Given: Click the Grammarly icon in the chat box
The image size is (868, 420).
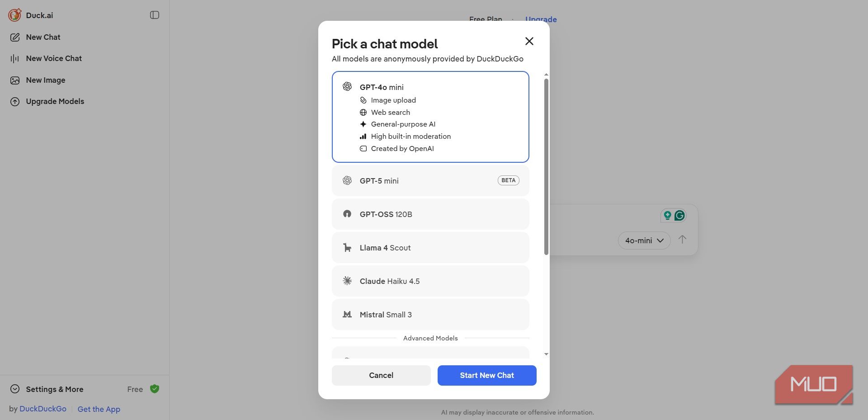Looking at the screenshot, I should point(679,216).
